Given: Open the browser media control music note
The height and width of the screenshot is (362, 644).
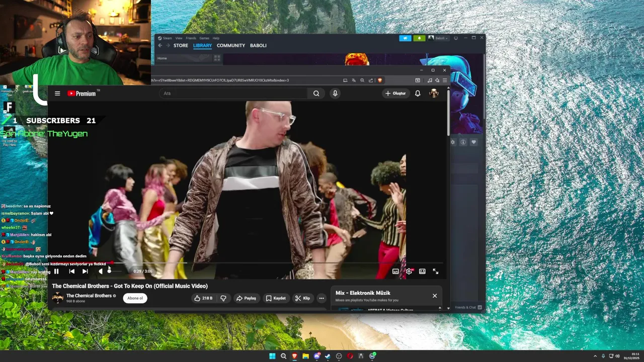Looking at the screenshot, I should pyautogui.click(x=430, y=80).
